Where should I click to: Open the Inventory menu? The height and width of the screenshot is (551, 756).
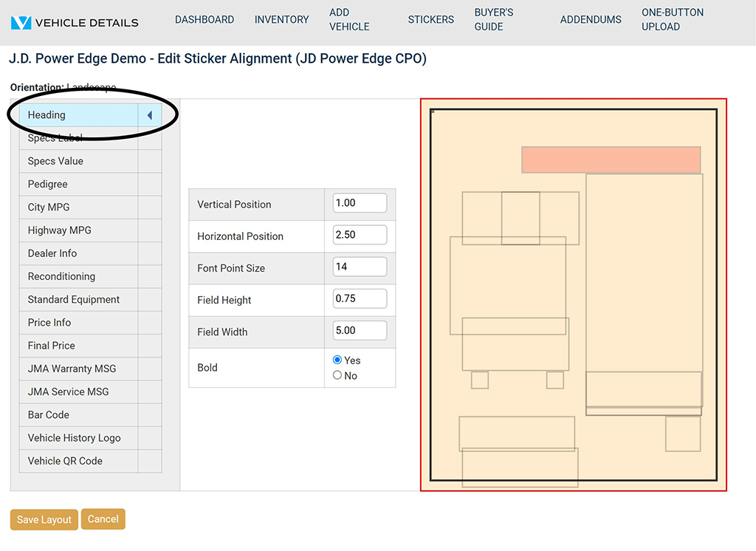tap(281, 20)
